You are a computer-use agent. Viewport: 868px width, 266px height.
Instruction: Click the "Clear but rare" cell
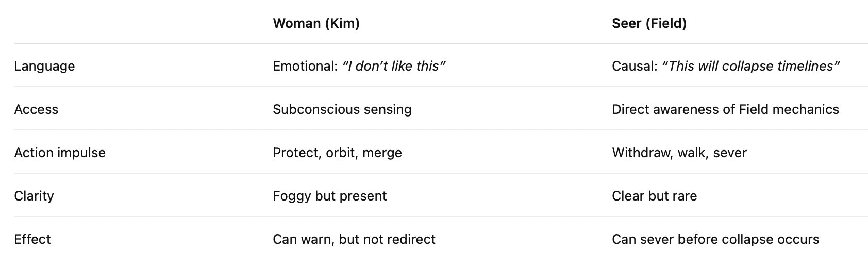(654, 196)
